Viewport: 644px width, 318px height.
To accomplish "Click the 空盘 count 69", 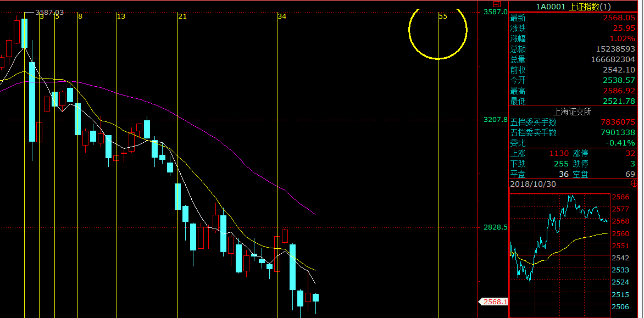I will (630, 175).
